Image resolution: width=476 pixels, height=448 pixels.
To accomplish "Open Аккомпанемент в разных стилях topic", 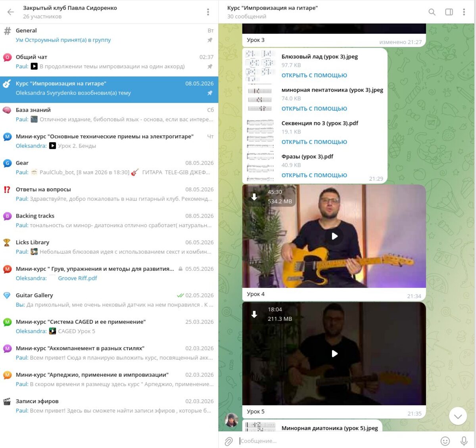I will (x=109, y=353).
